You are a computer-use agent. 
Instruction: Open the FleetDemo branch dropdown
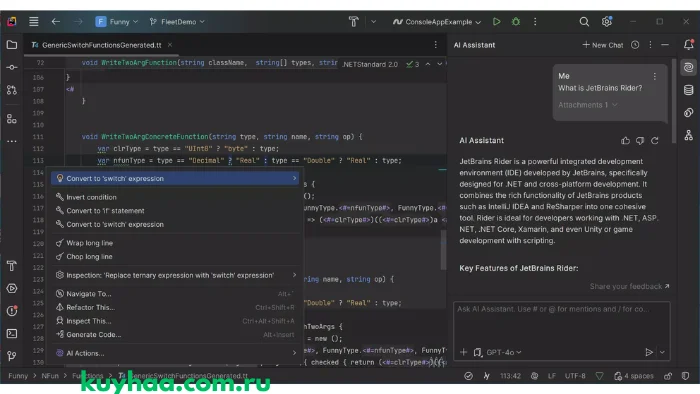point(177,21)
